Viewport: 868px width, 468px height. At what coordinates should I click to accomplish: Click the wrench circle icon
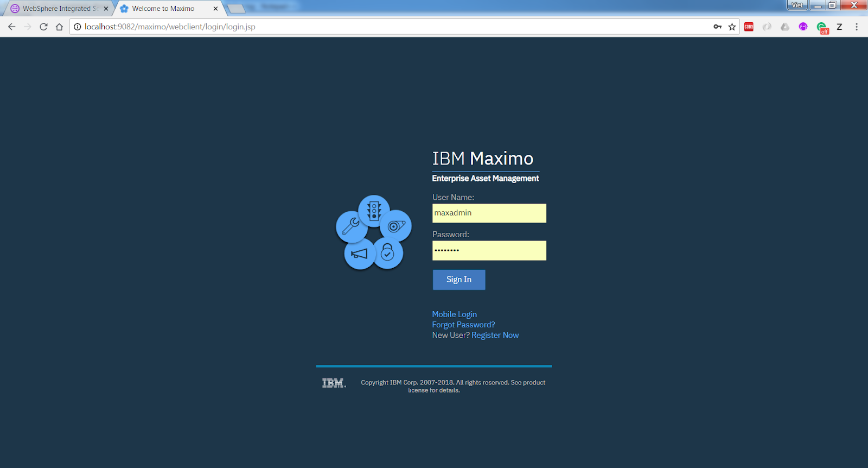[x=352, y=226]
